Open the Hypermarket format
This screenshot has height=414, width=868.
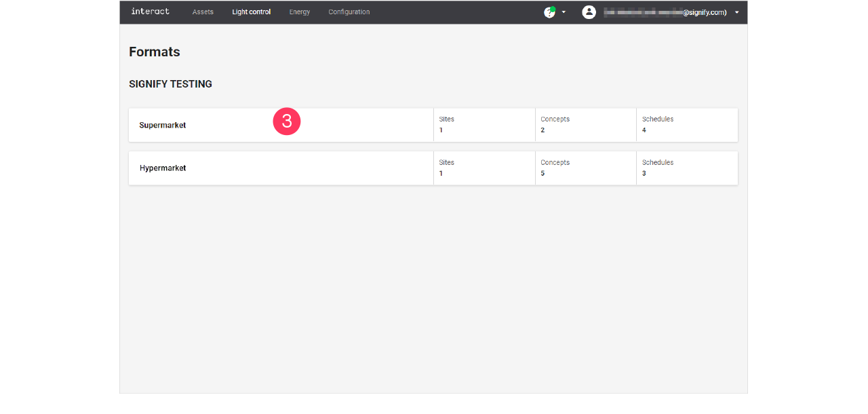click(x=163, y=168)
